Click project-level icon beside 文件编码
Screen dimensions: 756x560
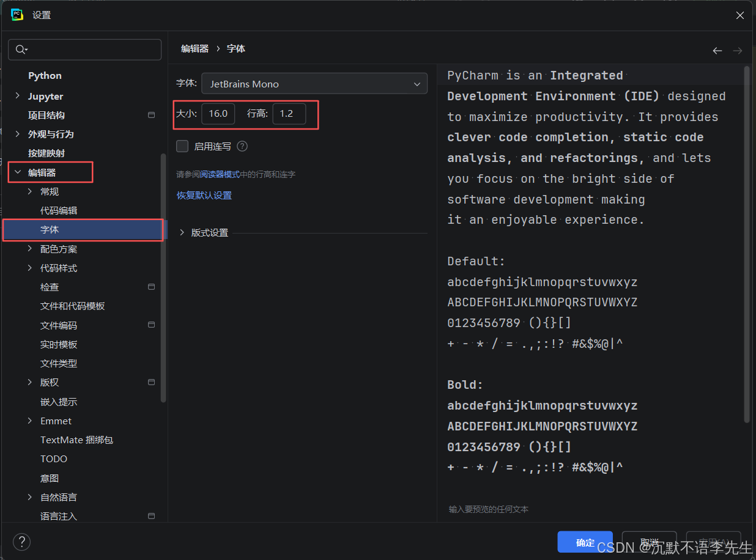pos(152,325)
